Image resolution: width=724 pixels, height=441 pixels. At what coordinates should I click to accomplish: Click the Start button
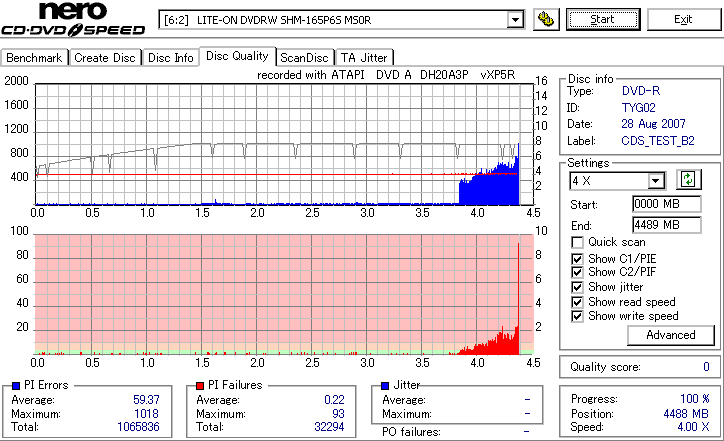coord(603,19)
